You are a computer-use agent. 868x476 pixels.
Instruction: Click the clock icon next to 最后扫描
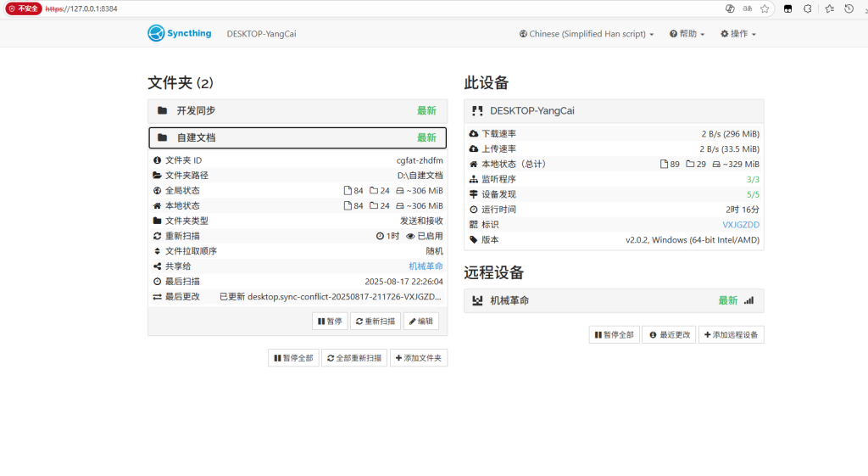coord(157,282)
